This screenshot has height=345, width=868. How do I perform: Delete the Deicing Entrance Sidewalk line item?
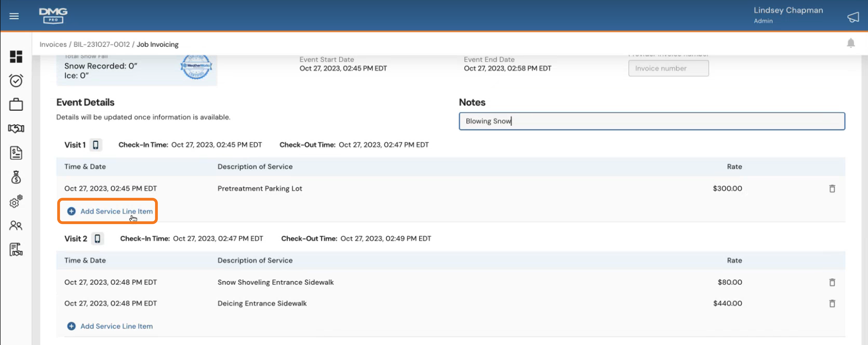point(832,303)
